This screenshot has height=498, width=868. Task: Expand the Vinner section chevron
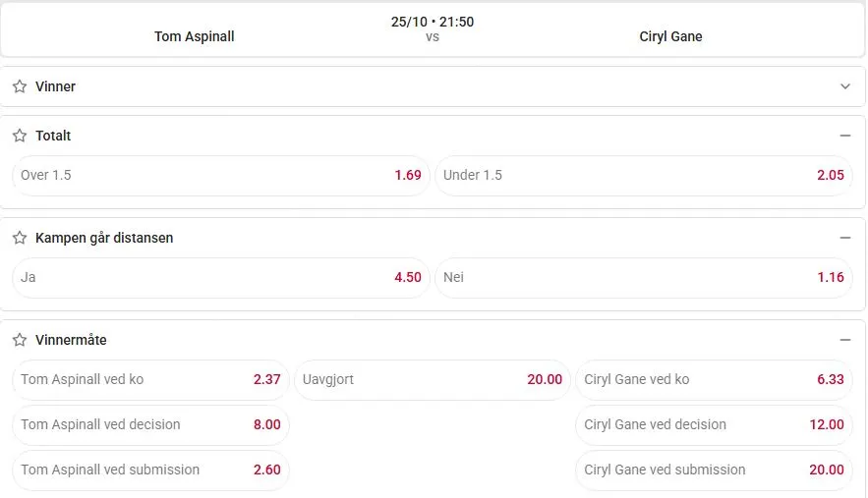pyautogui.click(x=845, y=86)
